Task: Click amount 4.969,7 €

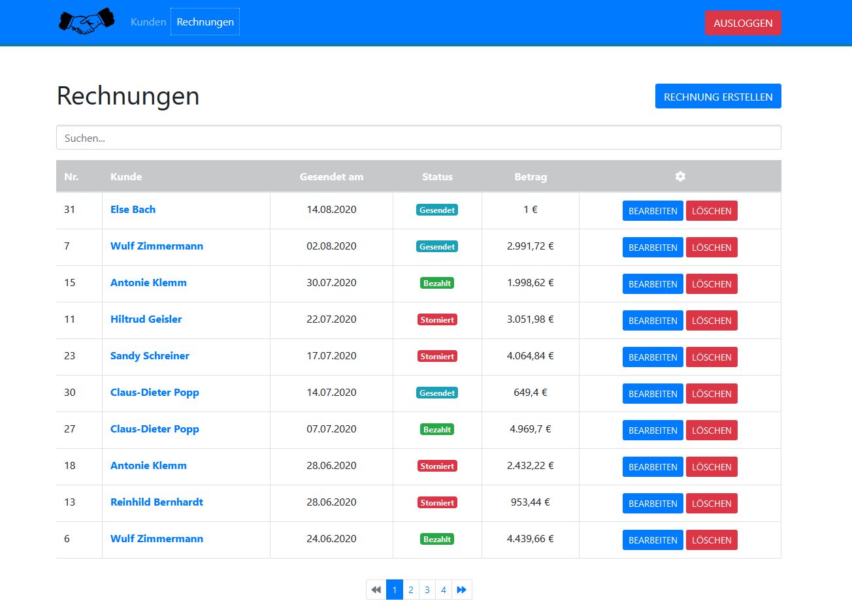Action: click(x=531, y=429)
